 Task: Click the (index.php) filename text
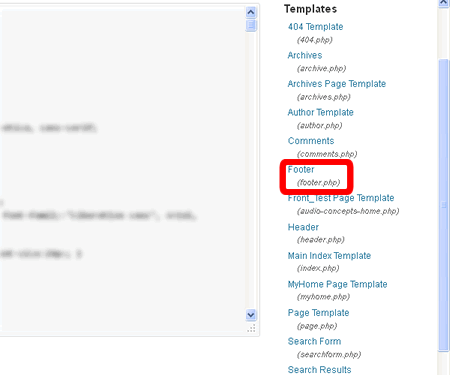tap(318, 268)
